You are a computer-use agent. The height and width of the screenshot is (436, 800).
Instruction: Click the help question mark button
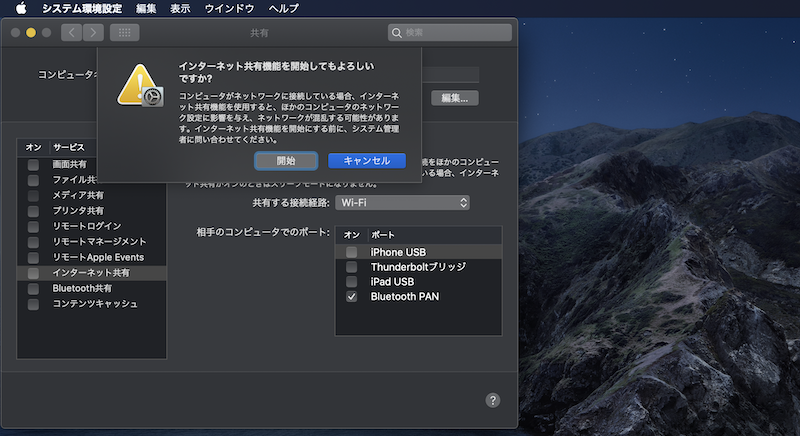coord(492,400)
